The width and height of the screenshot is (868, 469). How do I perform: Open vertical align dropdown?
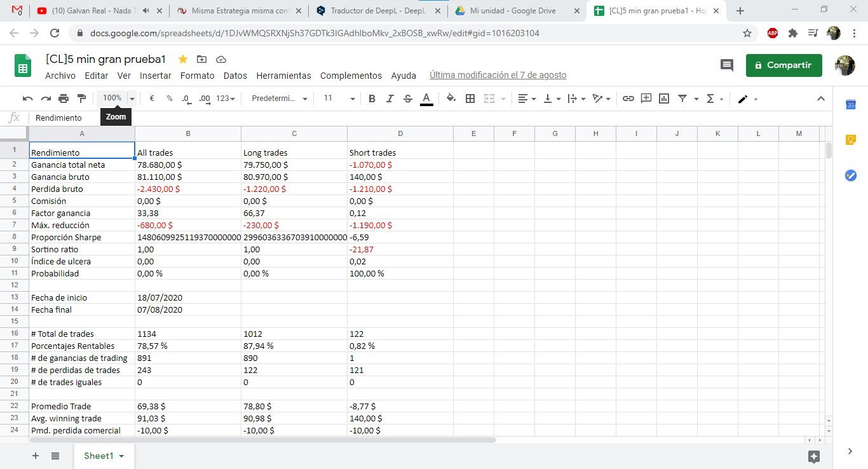point(552,99)
